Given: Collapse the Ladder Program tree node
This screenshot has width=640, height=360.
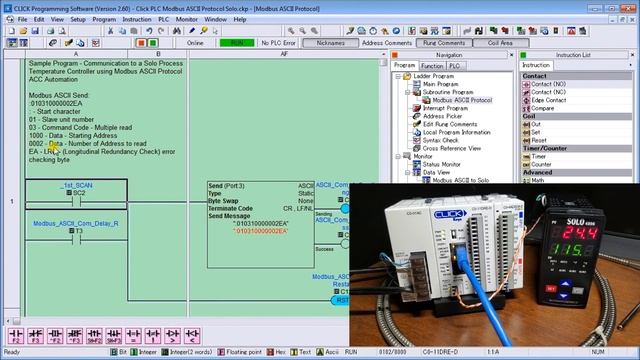Looking at the screenshot, I should (398, 76).
